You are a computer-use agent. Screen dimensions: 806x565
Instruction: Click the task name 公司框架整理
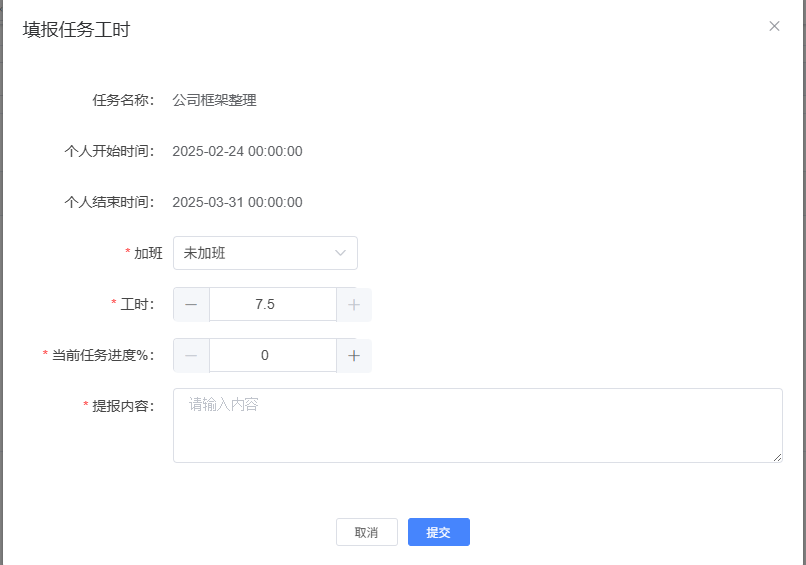pos(214,100)
